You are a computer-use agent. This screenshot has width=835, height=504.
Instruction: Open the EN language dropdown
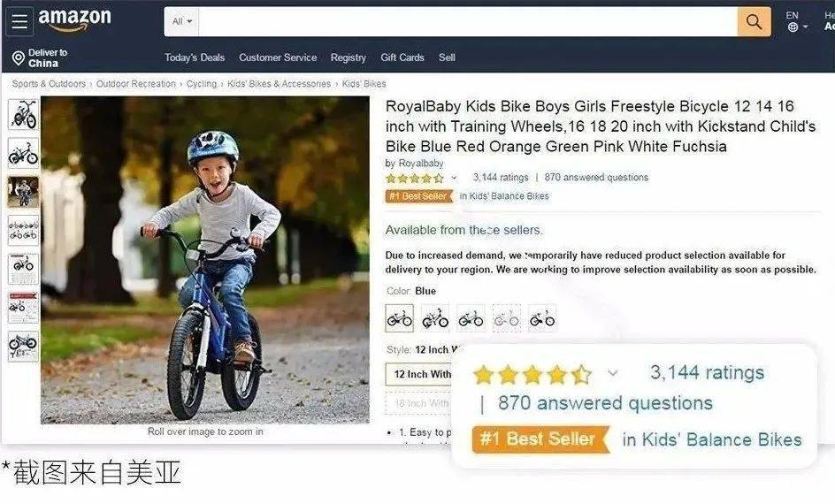(797, 21)
